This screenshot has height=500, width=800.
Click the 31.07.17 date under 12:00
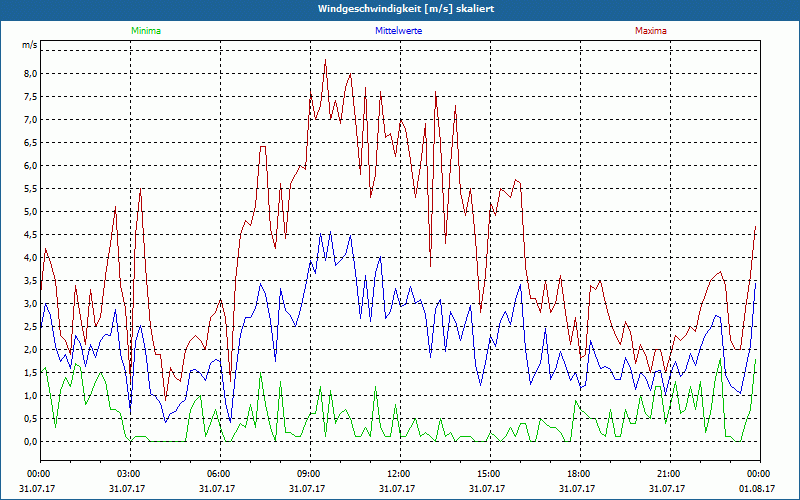pos(397,488)
